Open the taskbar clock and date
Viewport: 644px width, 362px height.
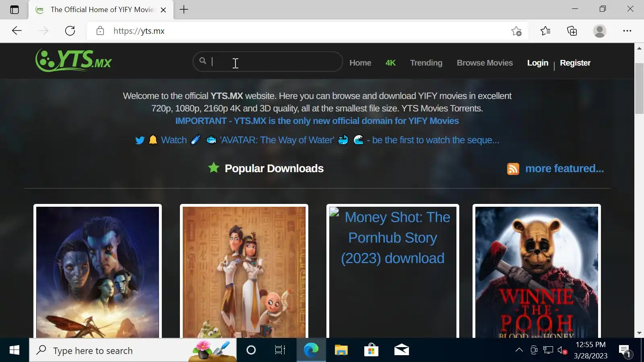(x=590, y=350)
